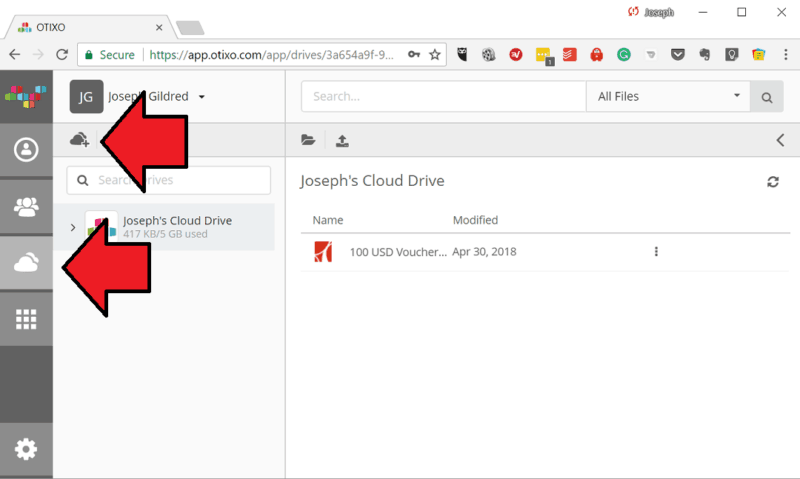Open settings gear in sidebar
The width and height of the screenshot is (800, 479).
point(26,449)
